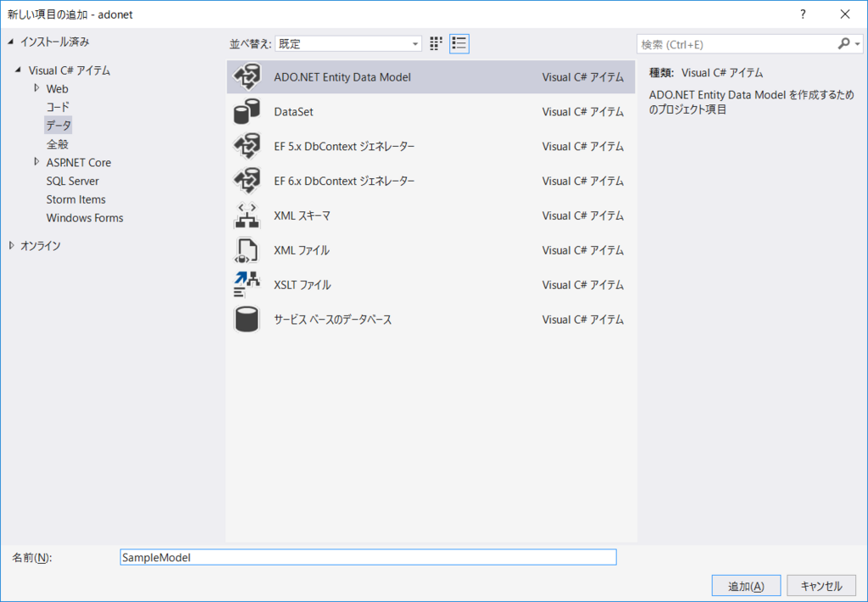The image size is (868, 602).
Task: Switch to medium icons grid view
Action: point(437,44)
